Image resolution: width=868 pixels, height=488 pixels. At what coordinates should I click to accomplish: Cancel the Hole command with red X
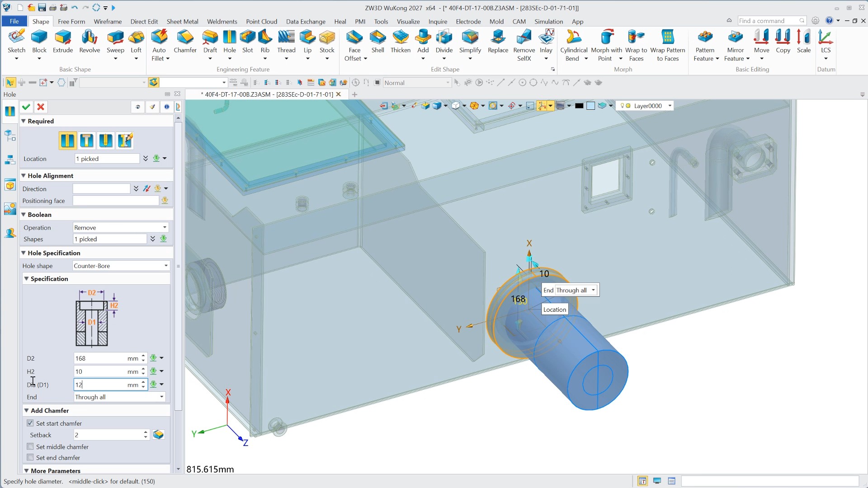pos(41,107)
